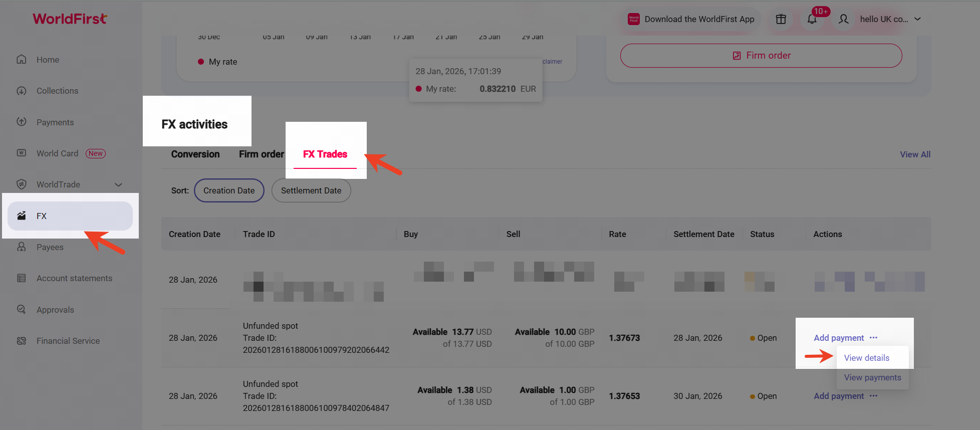
Task: Select the FX chart icon in sidebar
Action: tap(22, 216)
